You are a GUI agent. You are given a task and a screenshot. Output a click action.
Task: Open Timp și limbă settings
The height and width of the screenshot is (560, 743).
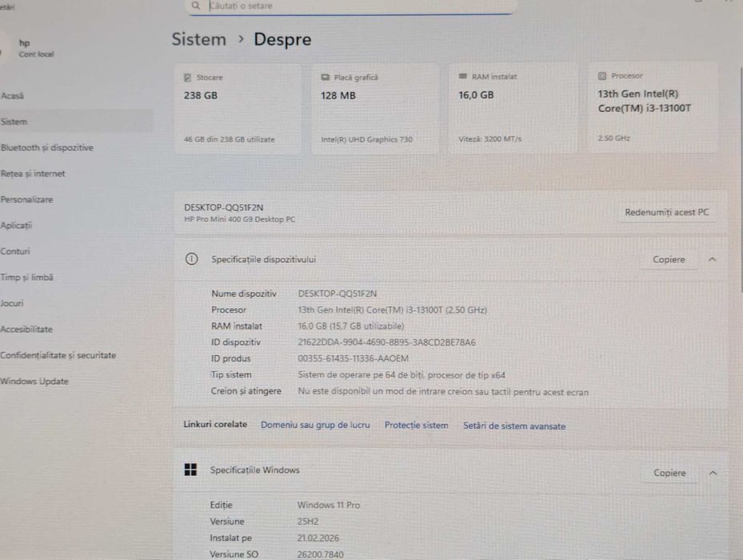click(26, 278)
